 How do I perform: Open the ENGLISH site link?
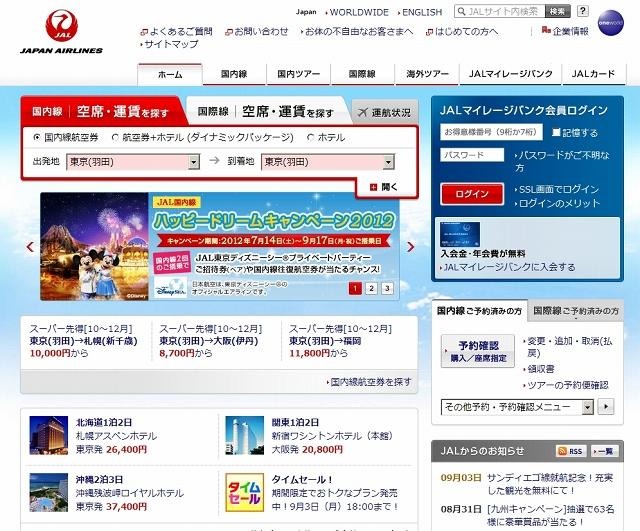coord(420,13)
